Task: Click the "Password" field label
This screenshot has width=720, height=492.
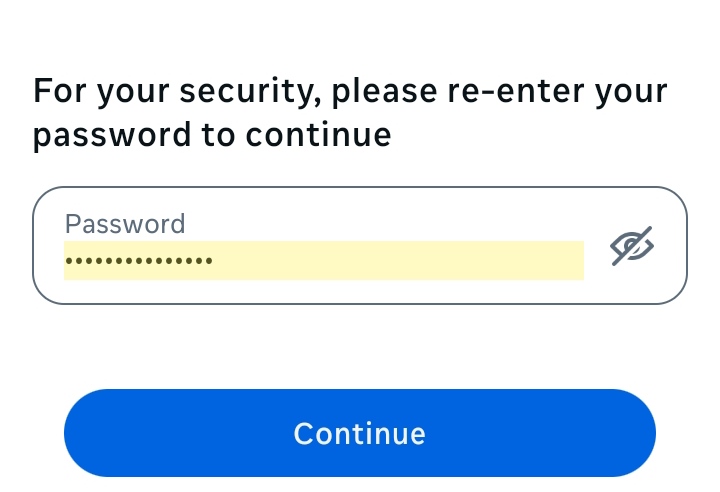Action: (125, 223)
